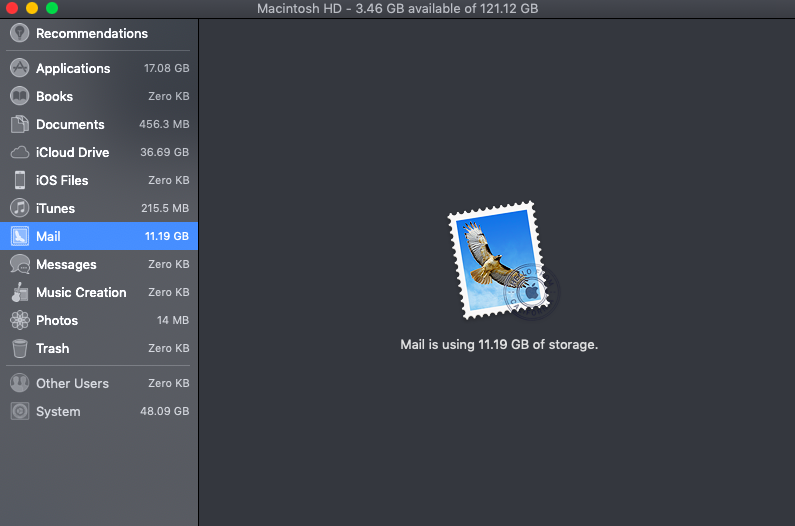
Task: Open the Photos category
Action: 57,320
